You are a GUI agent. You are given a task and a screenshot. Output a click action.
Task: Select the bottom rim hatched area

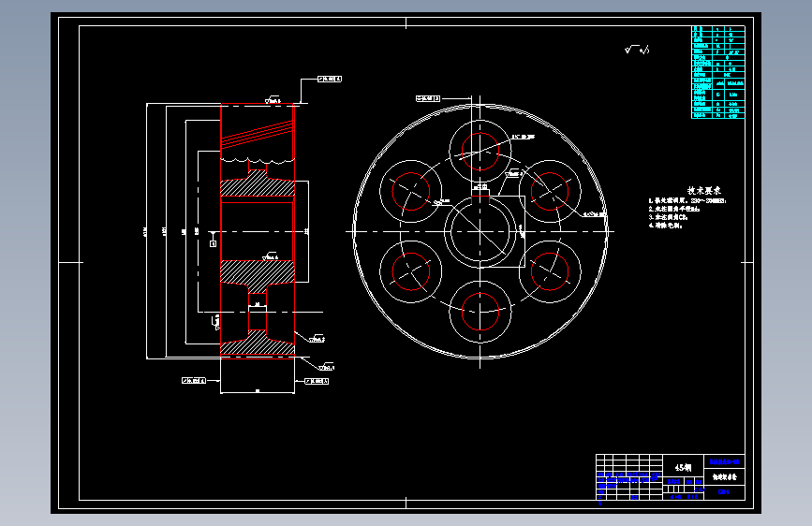(x=258, y=343)
